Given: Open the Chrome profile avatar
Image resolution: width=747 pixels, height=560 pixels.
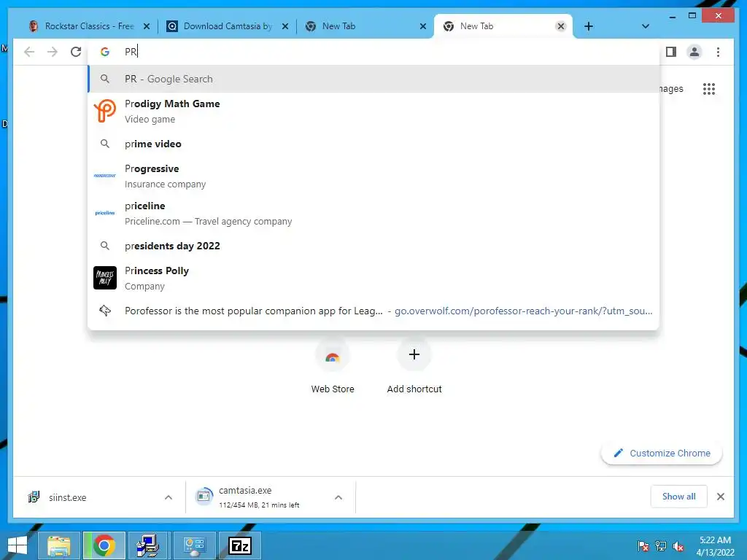Looking at the screenshot, I should 694,52.
